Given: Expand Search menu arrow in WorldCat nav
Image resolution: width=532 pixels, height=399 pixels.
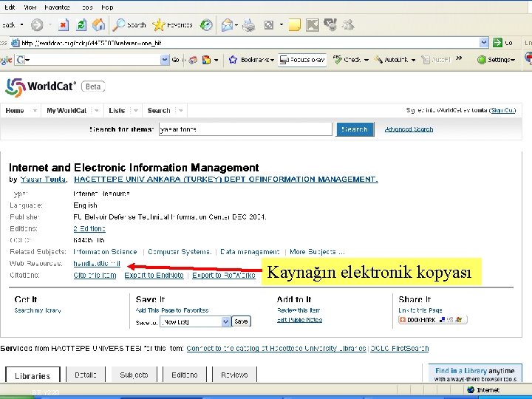Looking at the screenshot, I should point(180,111).
